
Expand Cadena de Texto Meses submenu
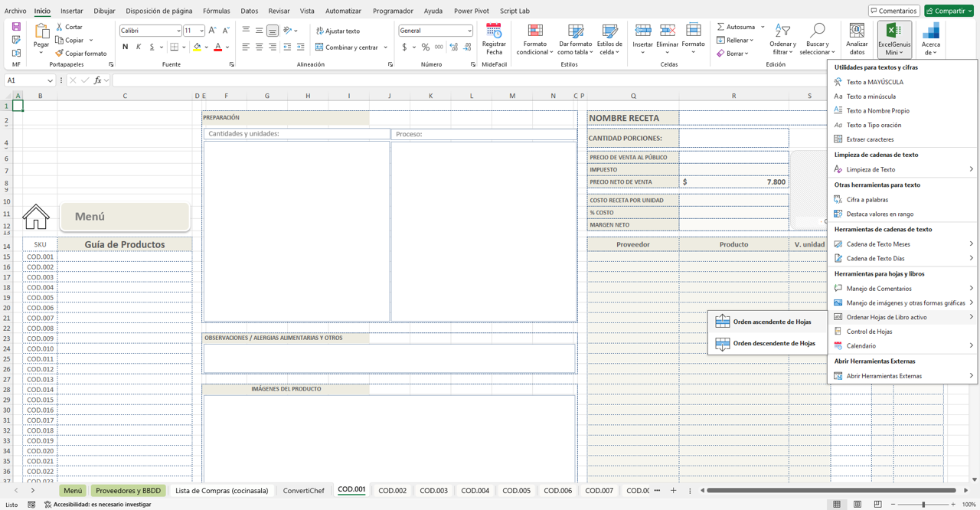(971, 244)
